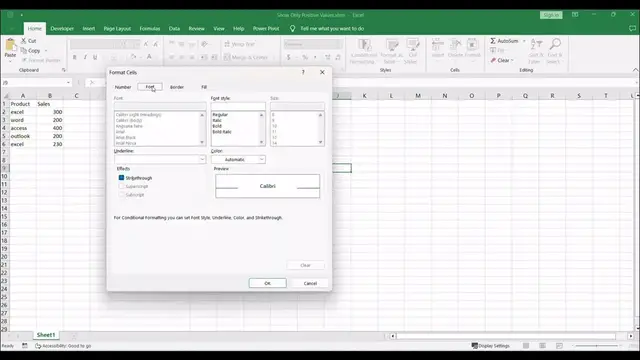Check the Superscript checkbox
This screenshot has width=640, height=360.
coord(121,186)
